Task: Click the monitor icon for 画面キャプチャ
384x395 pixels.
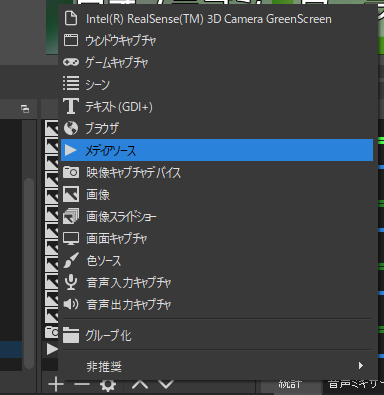Action: pyautogui.click(x=71, y=238)
